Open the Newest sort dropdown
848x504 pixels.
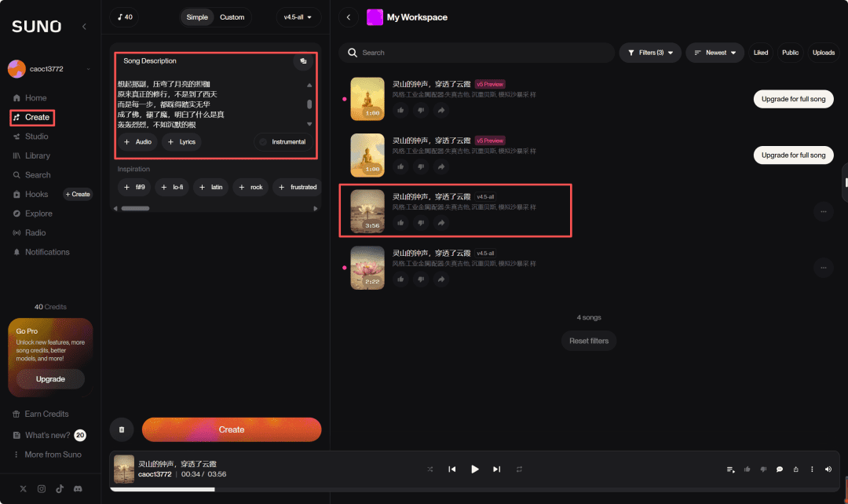point(715,53)
